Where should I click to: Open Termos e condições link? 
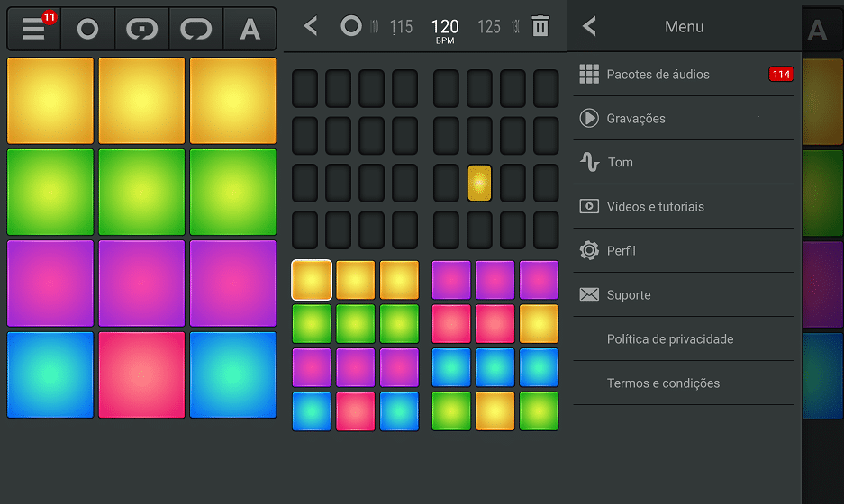tap(663, 382)
